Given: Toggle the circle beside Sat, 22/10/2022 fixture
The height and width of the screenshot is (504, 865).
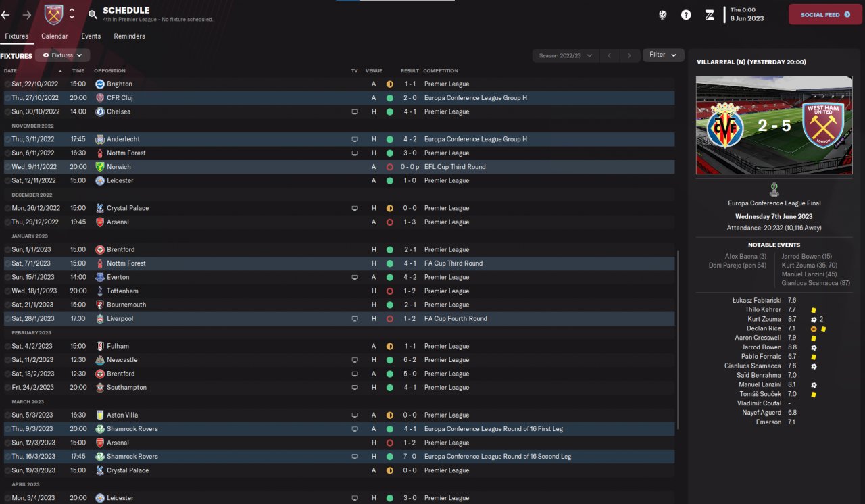Looking at the screenshot, I should (7, 84).
